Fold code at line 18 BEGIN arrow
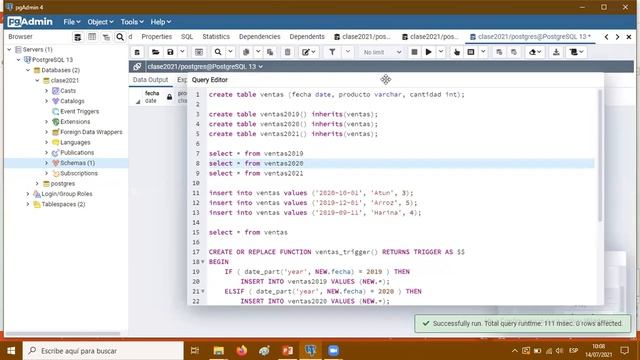Screen dimensions: 640x360 tap(203, 262)
